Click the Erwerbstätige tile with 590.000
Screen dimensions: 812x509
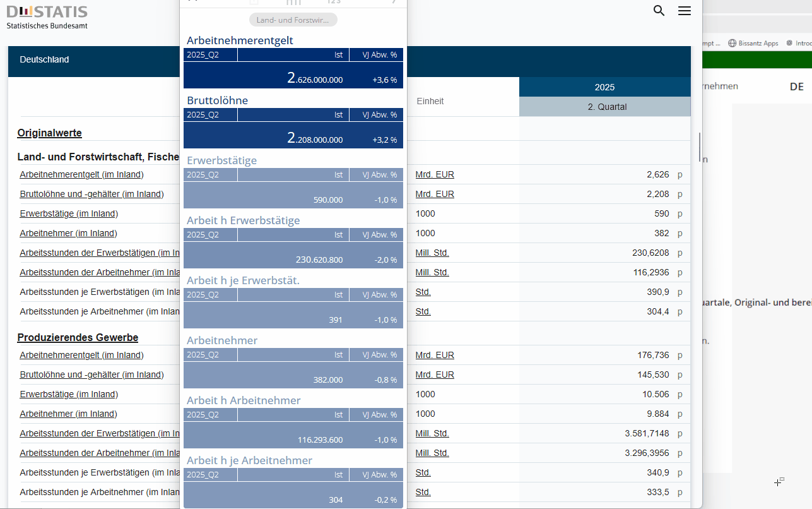[x=293, y=196]
